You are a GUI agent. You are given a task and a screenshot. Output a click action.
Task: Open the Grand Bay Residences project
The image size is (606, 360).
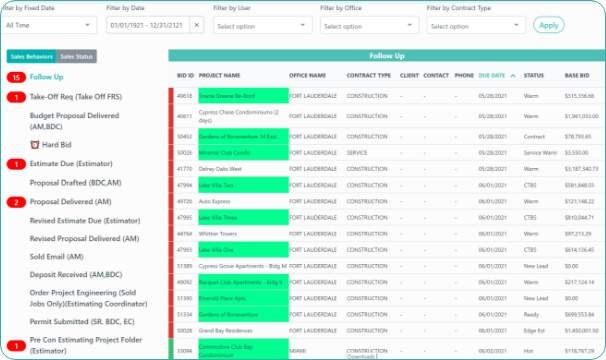(x=225, y=331)
